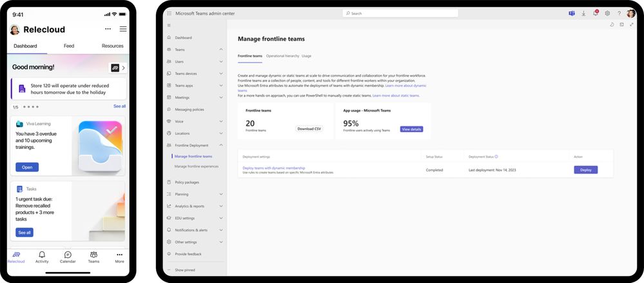Click the Teams logo icon in admin header
This screenshot has width=644, height=283.
(x=571, y=13)
